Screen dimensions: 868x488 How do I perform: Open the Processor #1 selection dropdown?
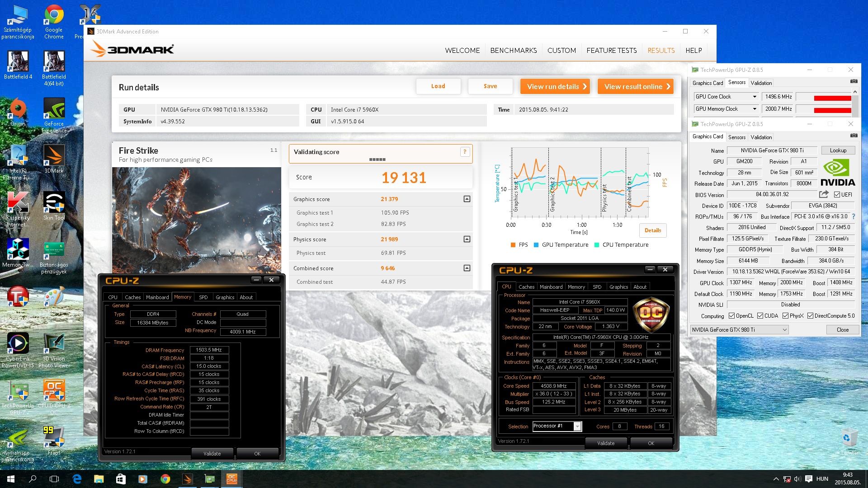coord(577,426)
